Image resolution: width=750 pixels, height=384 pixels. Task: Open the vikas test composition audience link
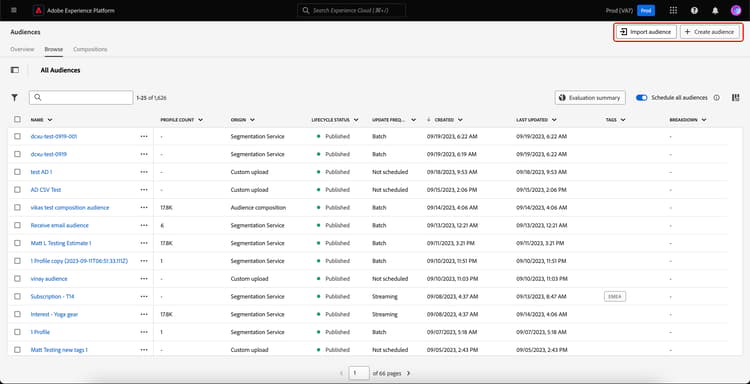click(70, 208)
